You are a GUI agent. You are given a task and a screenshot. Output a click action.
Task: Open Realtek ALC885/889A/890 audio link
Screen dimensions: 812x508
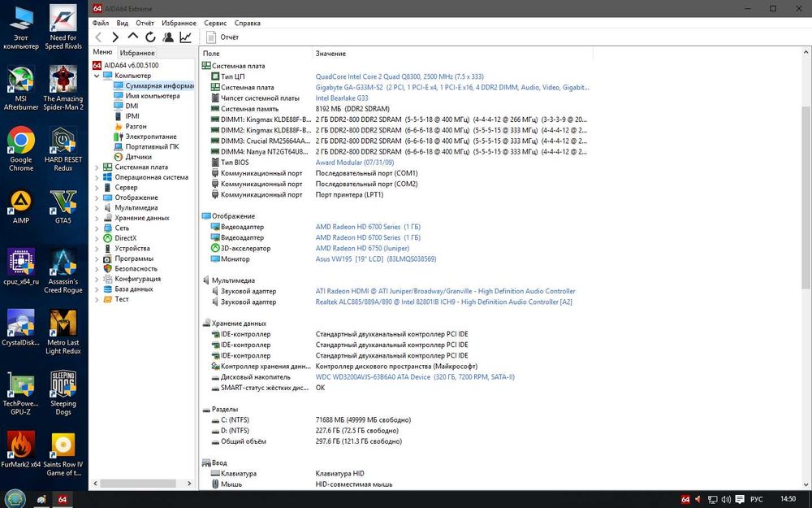click(444, 302)
